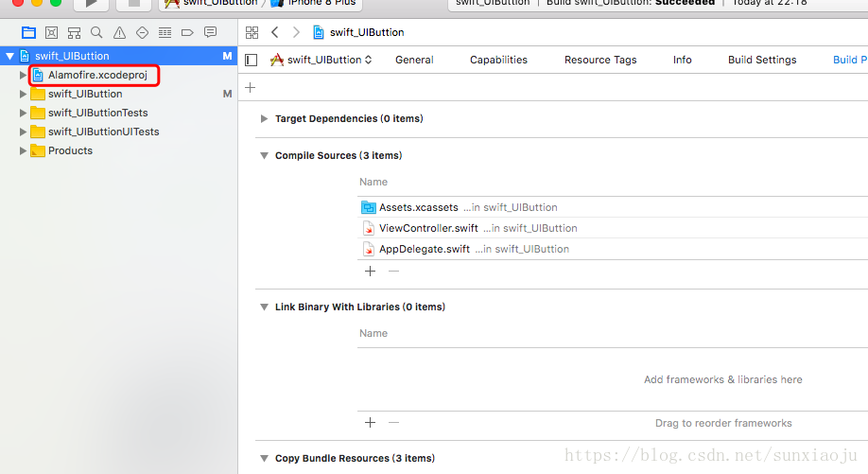This screenshot has height=474, width=868.
Task: Choose the iPhone 8 Plus destination
Action: tap(315, 3)
